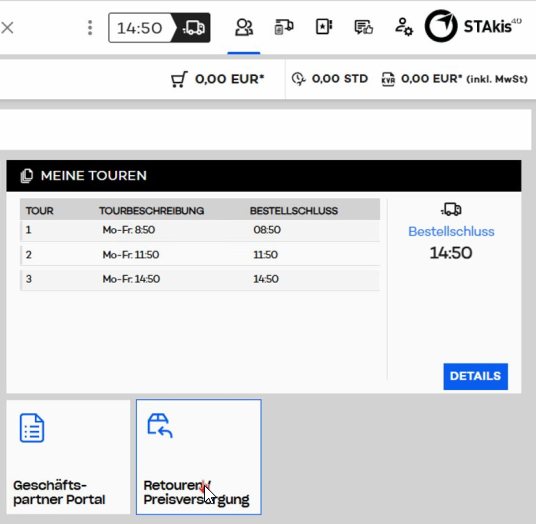Click the document list icon in Geschäftspartner tile
The image size is (536, 524).
32,428
